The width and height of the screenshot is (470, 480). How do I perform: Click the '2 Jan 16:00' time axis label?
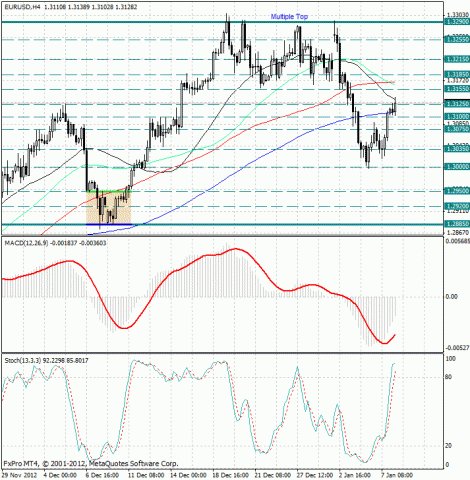tap(355, 475)
